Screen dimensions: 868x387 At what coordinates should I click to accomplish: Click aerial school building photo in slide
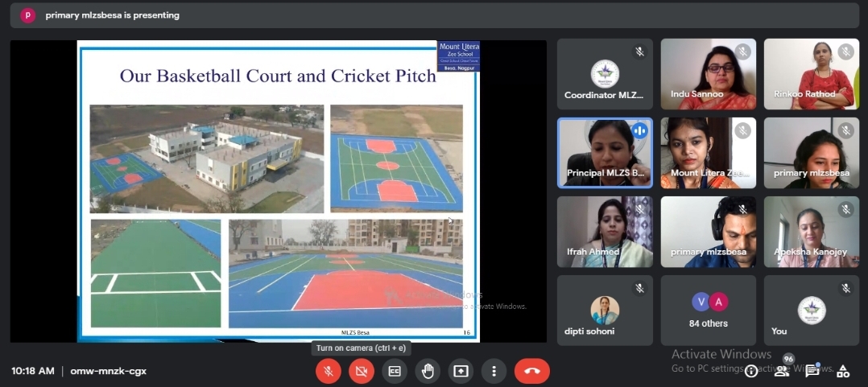pos(207,159)
